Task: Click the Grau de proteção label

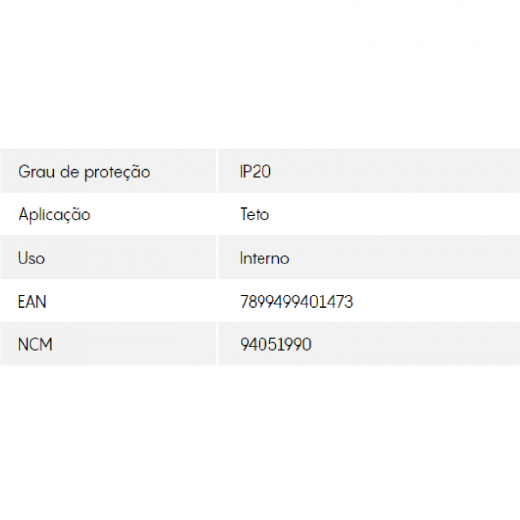Action: pyautogui.click(x=84, y=172)
